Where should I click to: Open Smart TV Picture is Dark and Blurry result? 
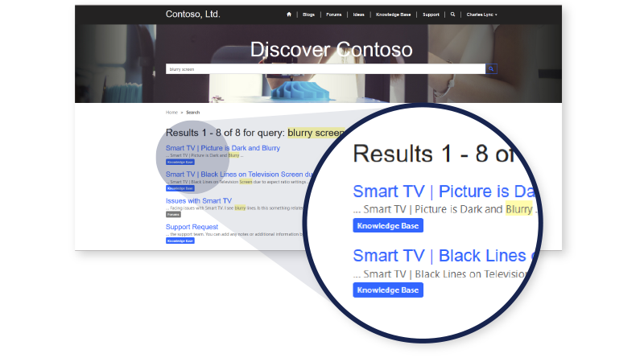(223, 148)
